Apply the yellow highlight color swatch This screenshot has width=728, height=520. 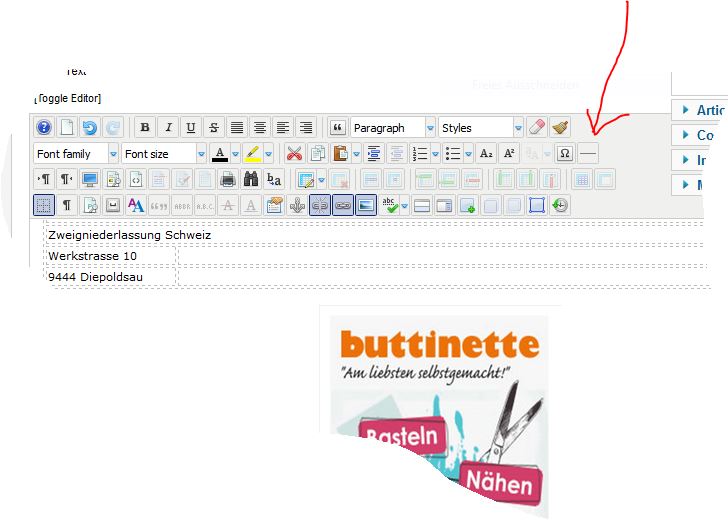(253, 154)
